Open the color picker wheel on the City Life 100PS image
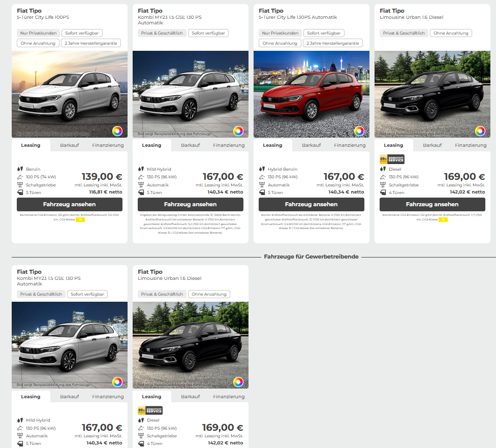This screenshot has width=496, height=448. coord(117,131)
